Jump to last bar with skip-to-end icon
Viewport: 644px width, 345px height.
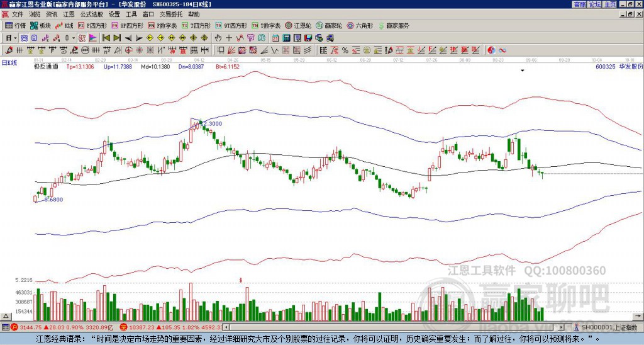(x=117, y=38)
